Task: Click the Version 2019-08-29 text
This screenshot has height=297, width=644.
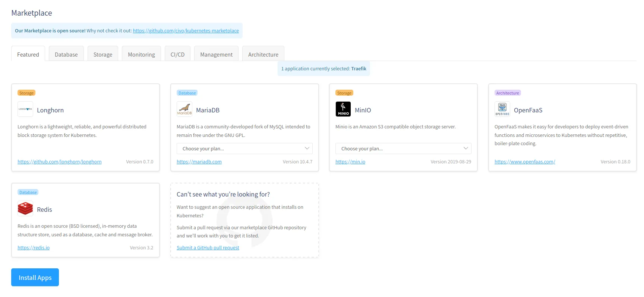Action: (x=451, y=162)
